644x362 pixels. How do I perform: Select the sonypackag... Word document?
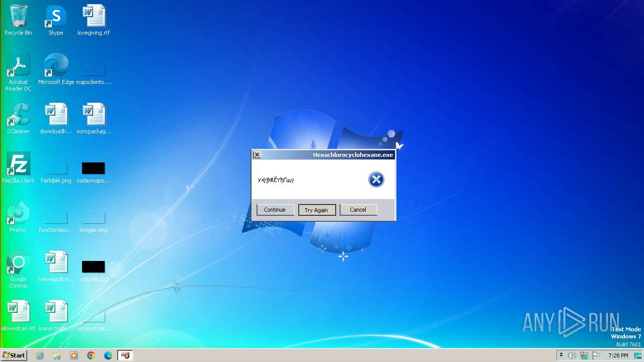94,119
